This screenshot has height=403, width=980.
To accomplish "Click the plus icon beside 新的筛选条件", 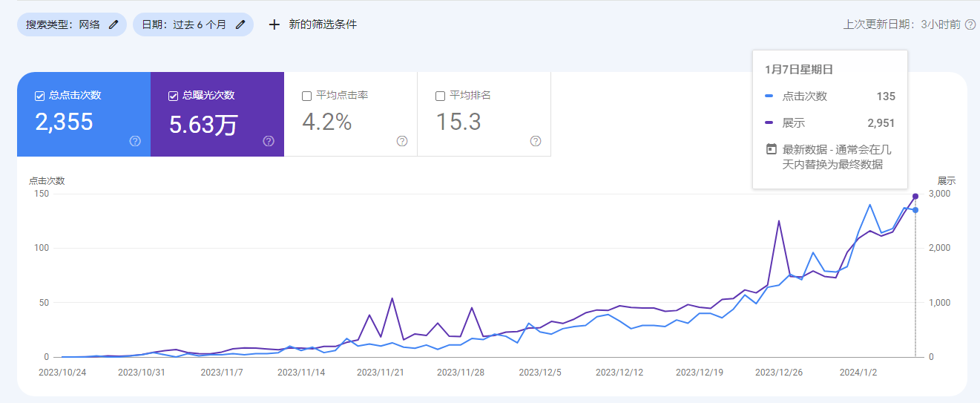I will click(274, 24).
